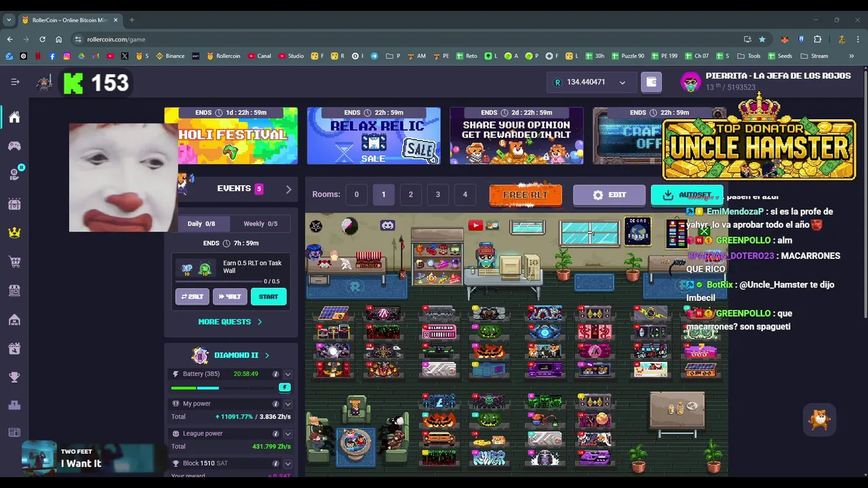Click the wallet icon beside balance
The image size is (868, 488).
pyautogui.click(x=651, y=82)
